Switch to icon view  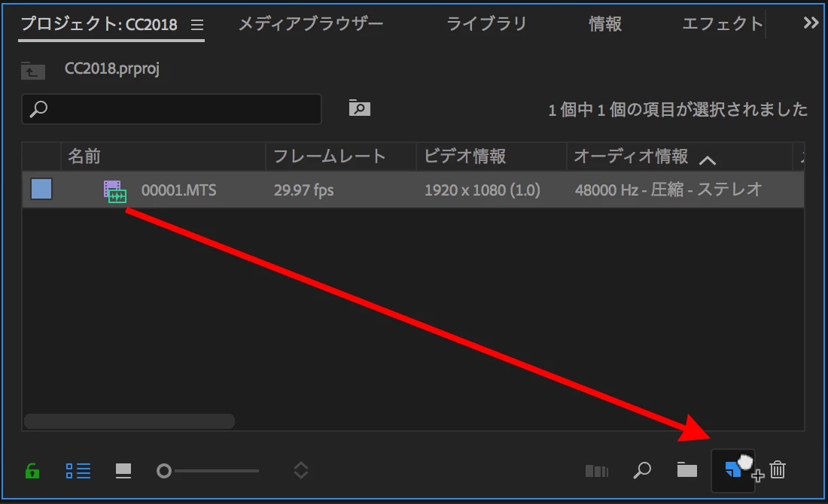123,470
